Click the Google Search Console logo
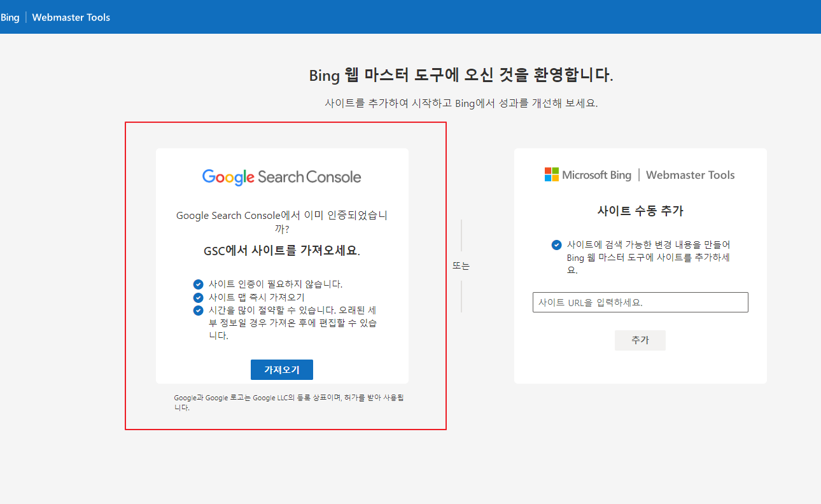 pyautogui.click(x=282, y=176)
